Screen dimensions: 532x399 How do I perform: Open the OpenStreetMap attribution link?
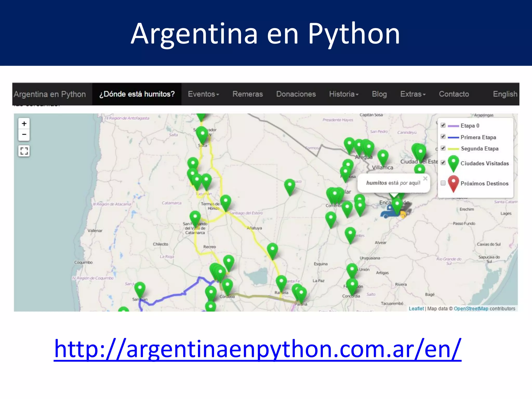point(471,309)
